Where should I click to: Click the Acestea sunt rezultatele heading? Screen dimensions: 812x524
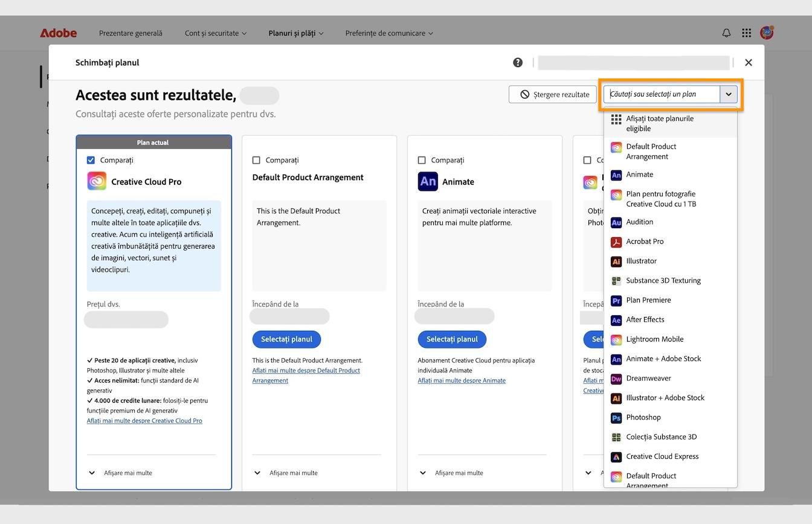156,95
